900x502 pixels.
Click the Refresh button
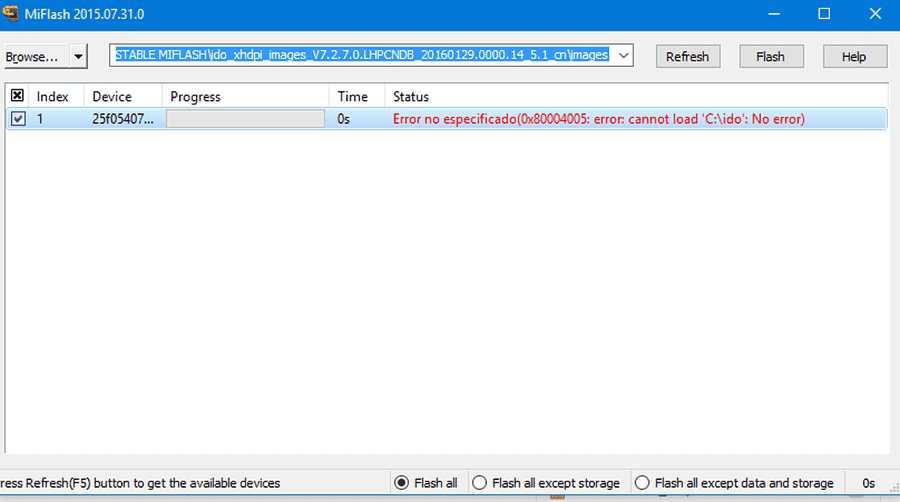[688, 57]
